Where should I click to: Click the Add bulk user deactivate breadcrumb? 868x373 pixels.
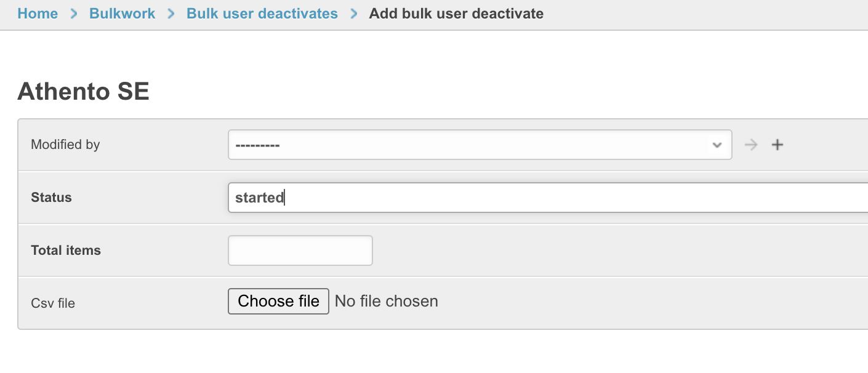pyautogui.click(x=456, y=14)
